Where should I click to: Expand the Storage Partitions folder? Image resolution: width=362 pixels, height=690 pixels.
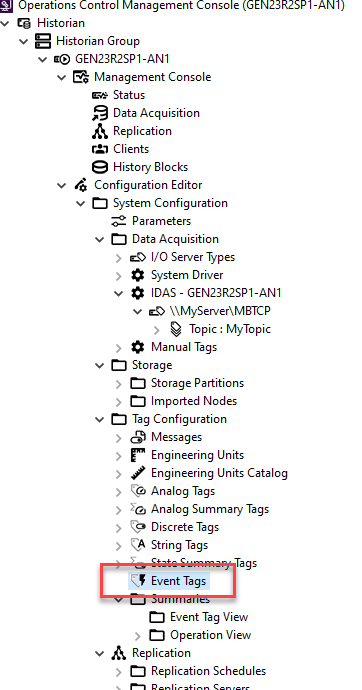[118, 384]
